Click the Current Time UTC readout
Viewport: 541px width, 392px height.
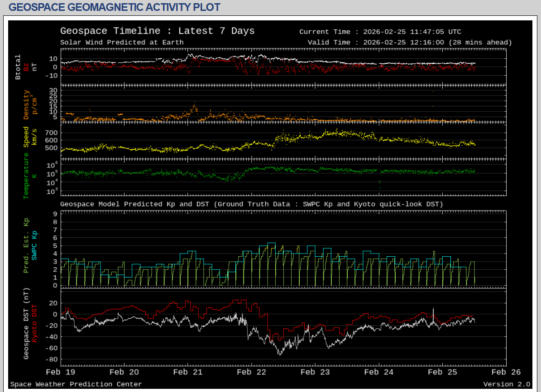pyautogui.click(x=380, y=32)
